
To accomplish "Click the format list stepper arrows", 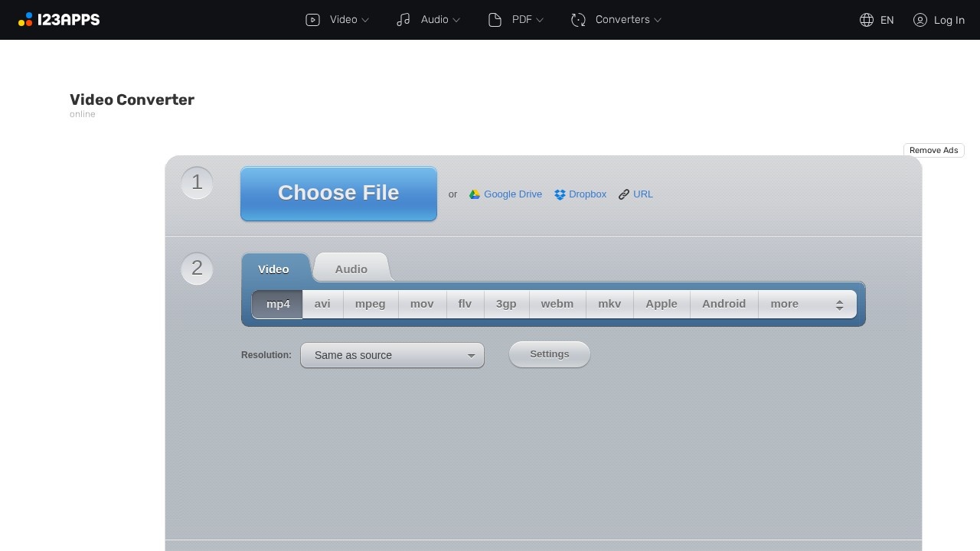I will coord(839,304).
